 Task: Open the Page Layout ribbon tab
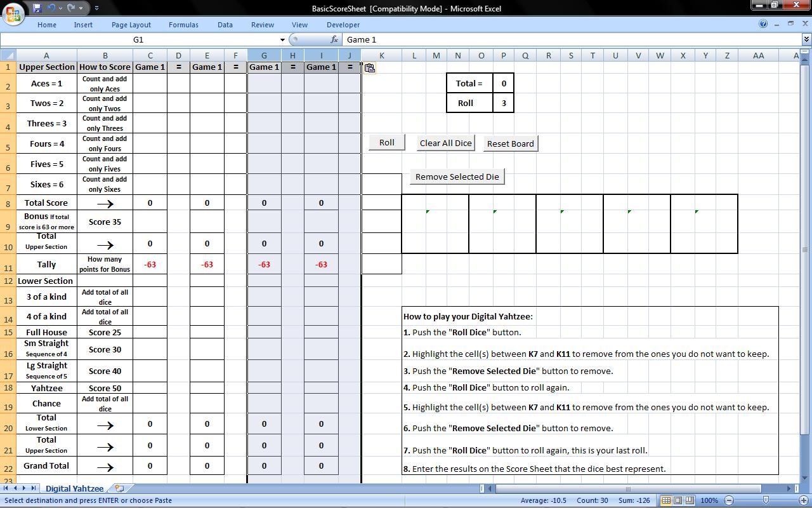point(131,25)
